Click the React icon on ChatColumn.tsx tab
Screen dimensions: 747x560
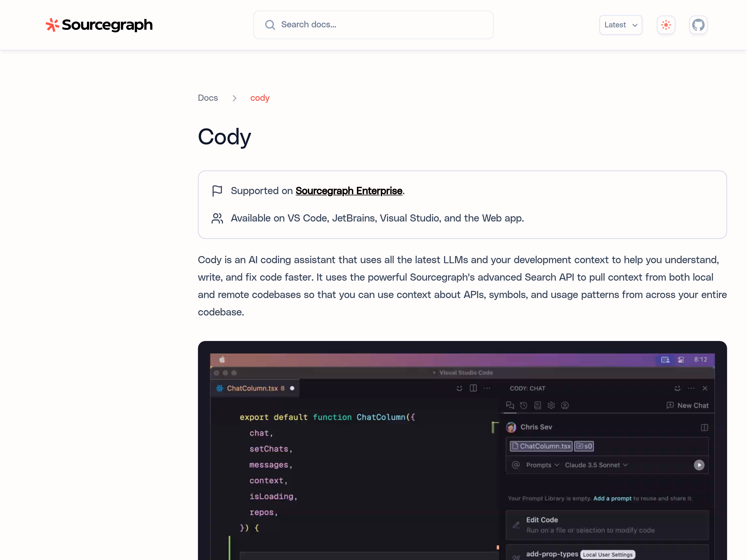point(219,388)
